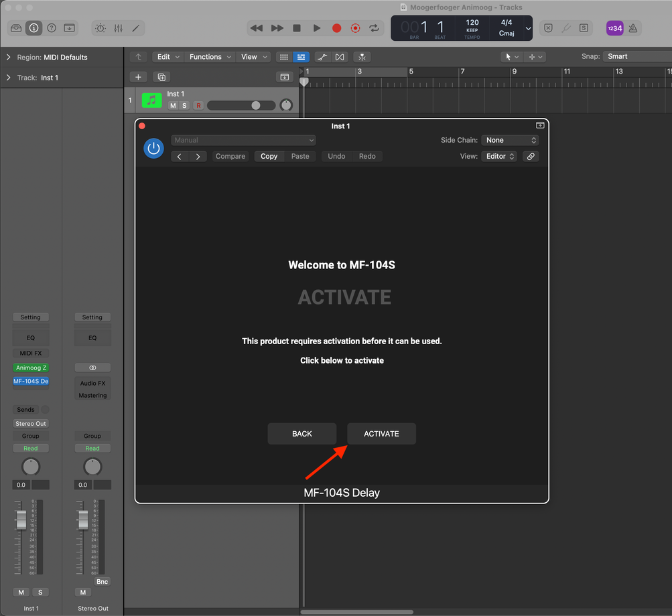The height and width of the screenshot is (616, 672).
Task: Click the Catch Playhead icon
Action: coord(362,57)
